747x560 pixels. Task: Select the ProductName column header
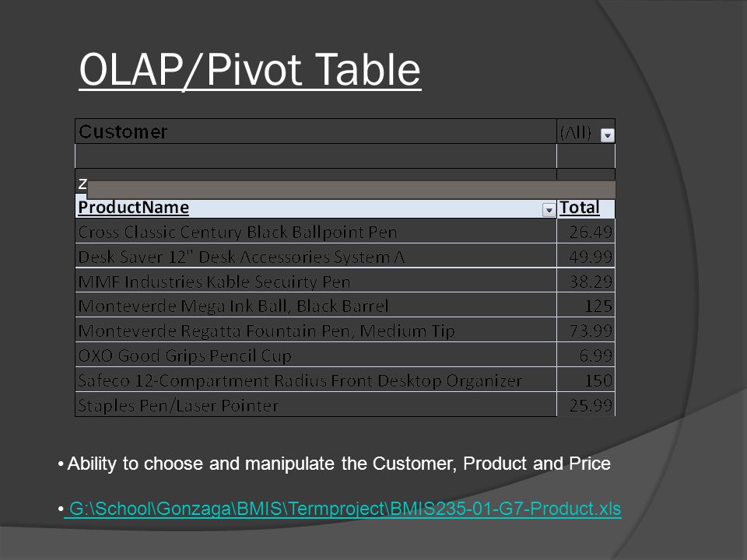pyautogui.click(x=315, y=208)
